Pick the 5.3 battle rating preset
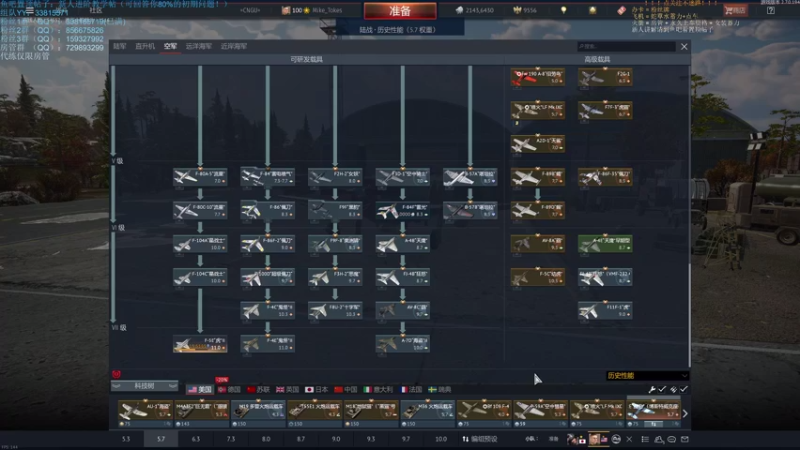Viewport: 800px width, 450px height. click(126, 439)
